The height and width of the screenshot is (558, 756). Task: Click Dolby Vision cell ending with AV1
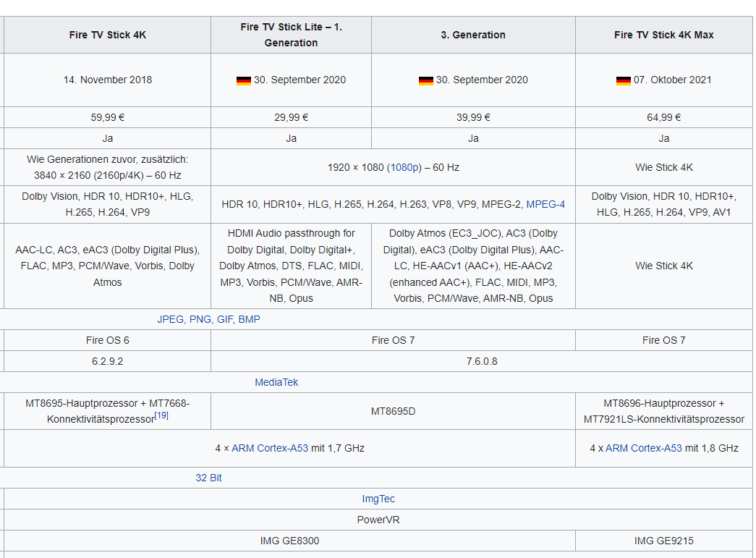[x=664, y=205]
